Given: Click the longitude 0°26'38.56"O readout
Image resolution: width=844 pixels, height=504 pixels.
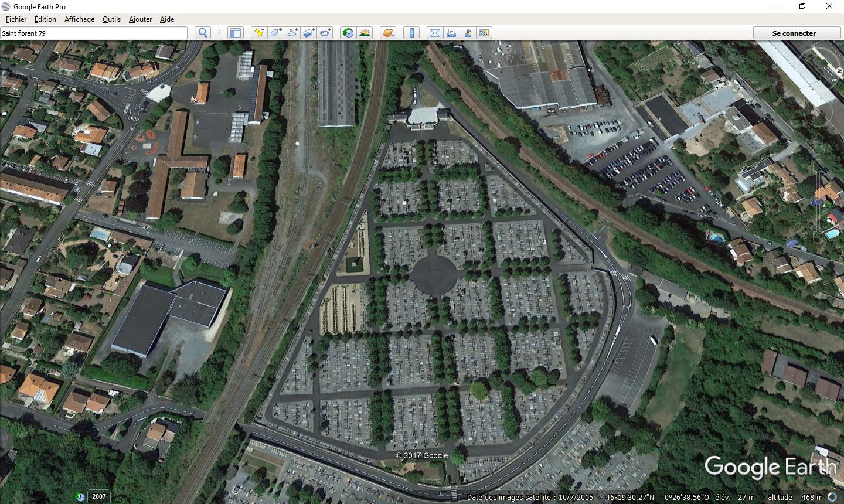Looking at the screenshot, I should pyautogui.click(x=686, y=497).
